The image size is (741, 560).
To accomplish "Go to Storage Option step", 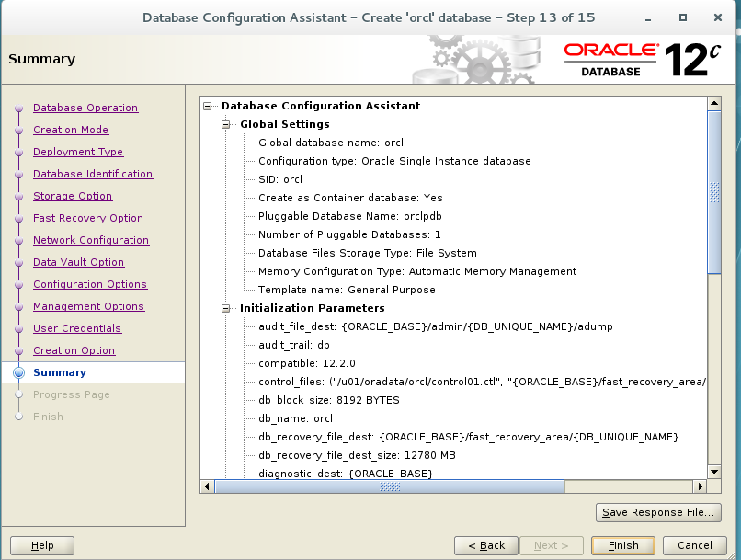I will [73, 196].
